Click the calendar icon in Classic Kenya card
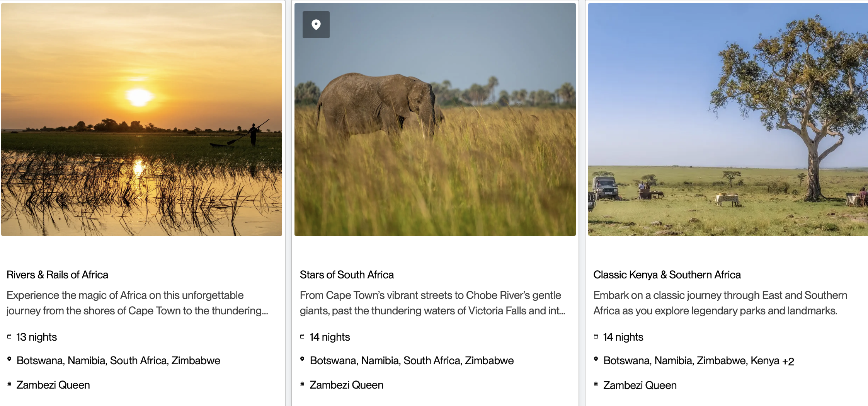The image size is (868, 406). pos(596,337)
